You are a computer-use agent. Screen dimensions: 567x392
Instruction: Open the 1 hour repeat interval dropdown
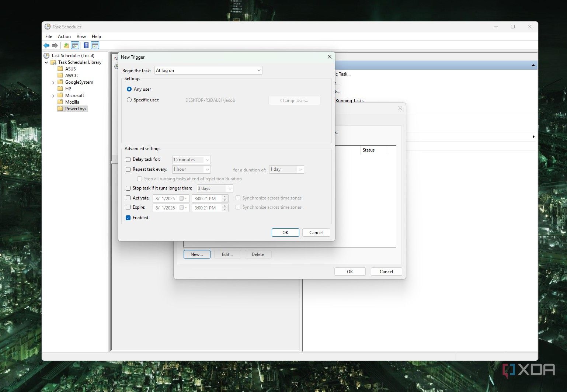point(191,170)
